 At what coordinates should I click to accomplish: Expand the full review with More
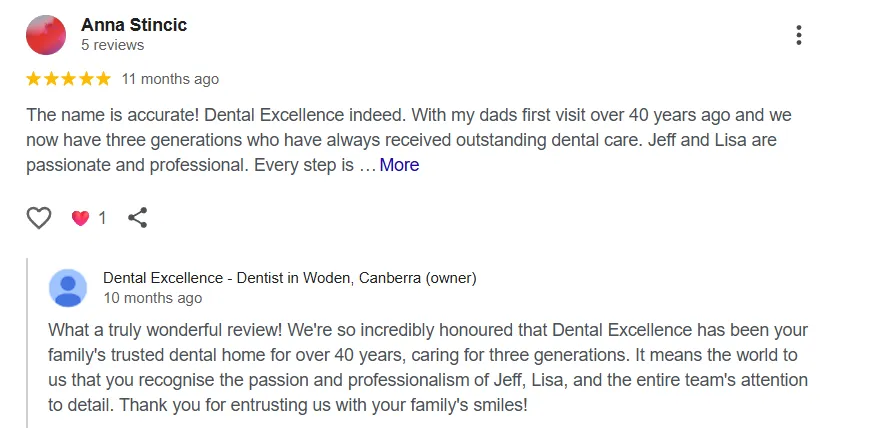[399, 165]
